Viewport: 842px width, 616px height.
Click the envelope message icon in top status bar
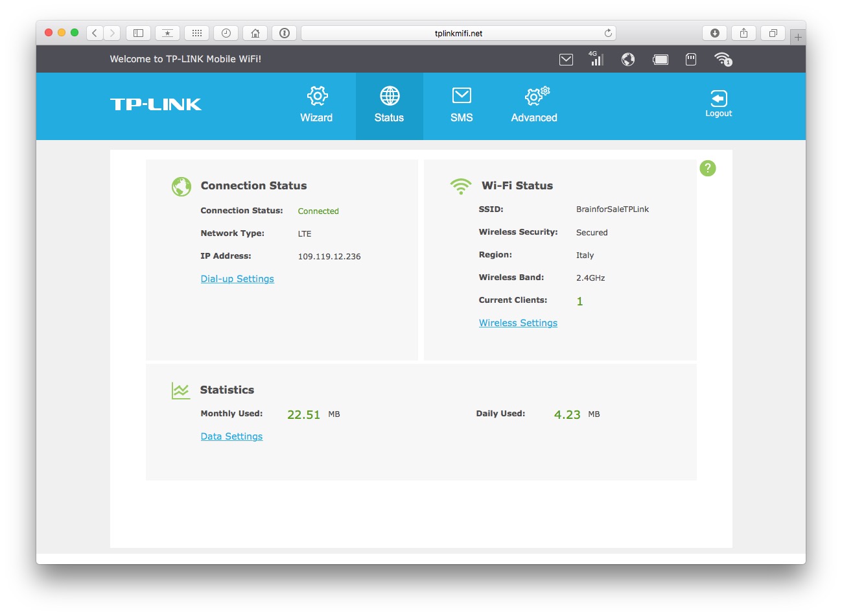566,60
